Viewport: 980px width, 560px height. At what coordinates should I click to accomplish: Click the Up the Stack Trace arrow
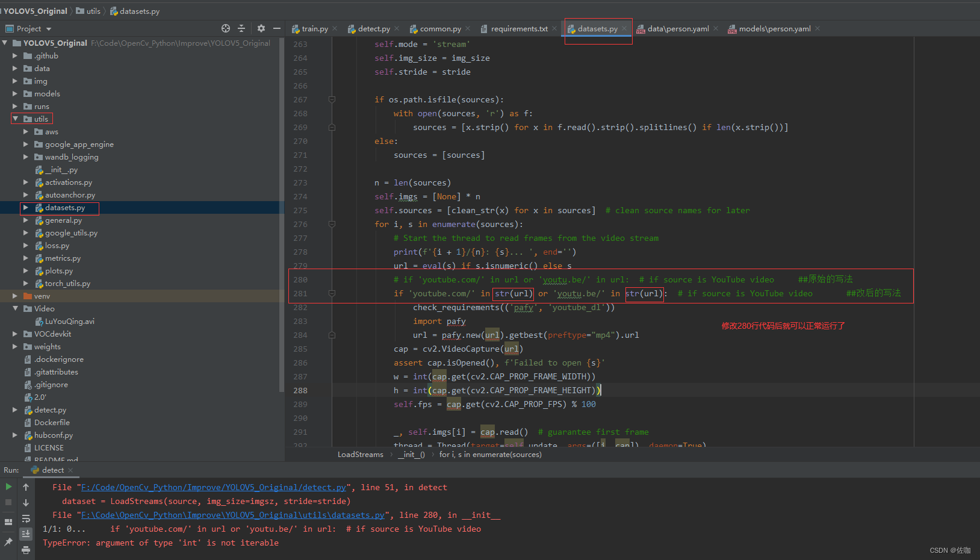point(26,487)
